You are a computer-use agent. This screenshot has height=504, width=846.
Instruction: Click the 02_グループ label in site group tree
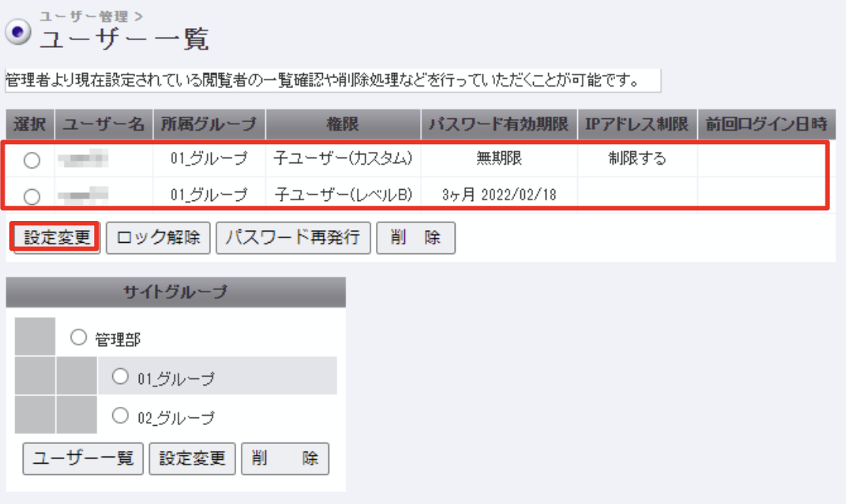click(176, 417)
